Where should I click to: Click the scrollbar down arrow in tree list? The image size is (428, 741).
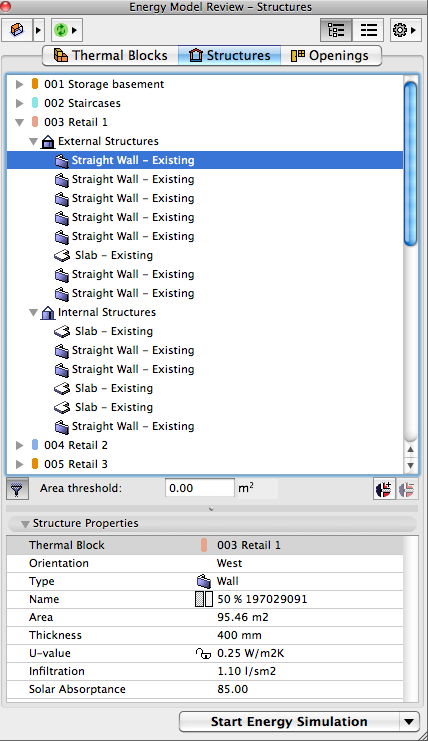coord(411,465)
